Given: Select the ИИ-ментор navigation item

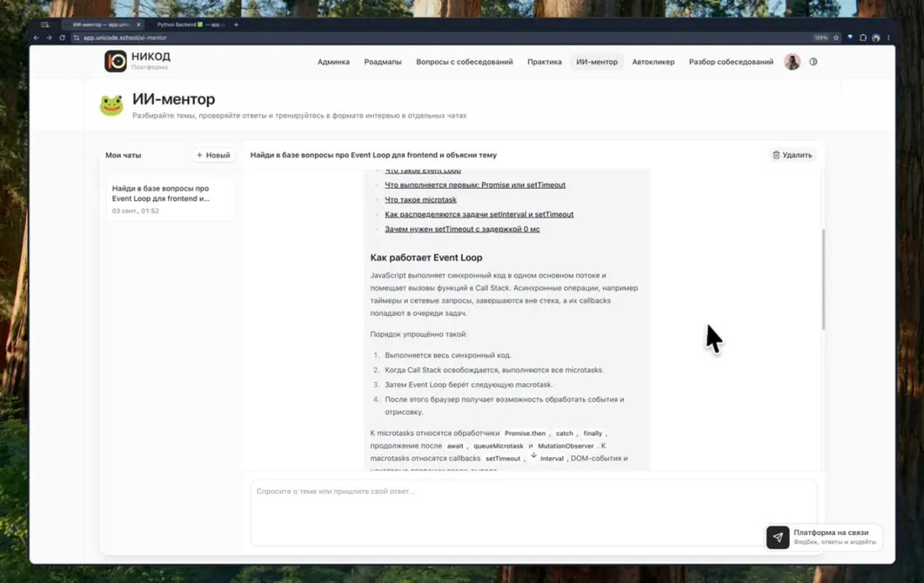Looking at the screenshot, I should coord(597,62).
